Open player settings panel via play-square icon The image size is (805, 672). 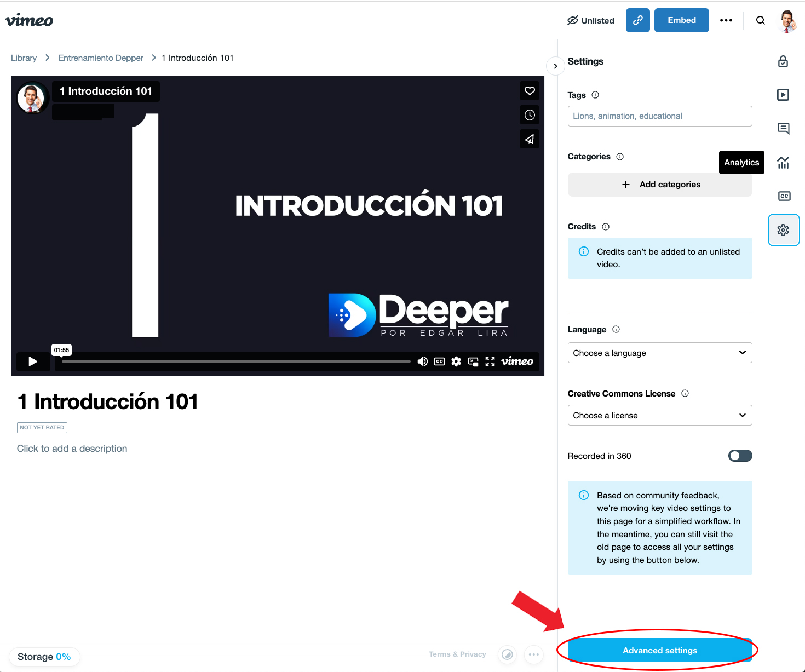[x=784, y=95]
